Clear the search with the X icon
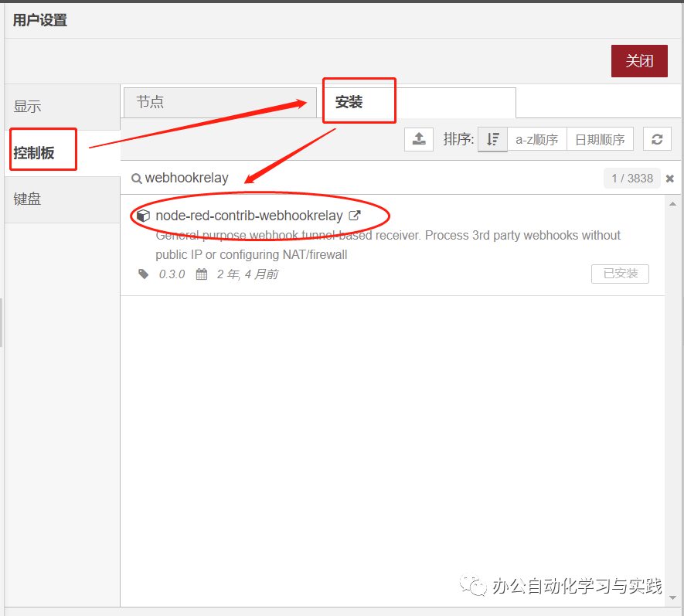This screenshot has height=616, width=684. pyautogui.click(x=670, y=179)
